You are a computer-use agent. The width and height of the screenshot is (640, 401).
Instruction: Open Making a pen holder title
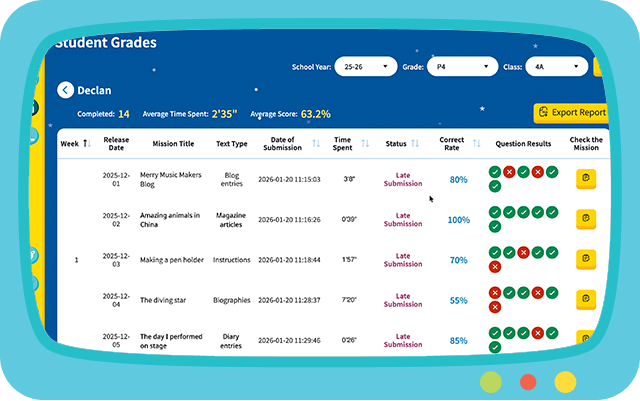172,260
